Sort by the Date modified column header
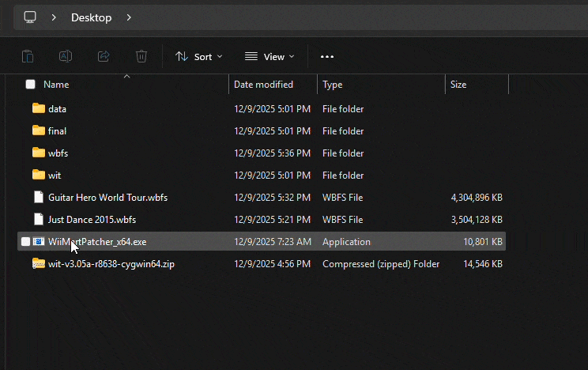The height and width of the screenshot is (370, 588). (263, 85)
